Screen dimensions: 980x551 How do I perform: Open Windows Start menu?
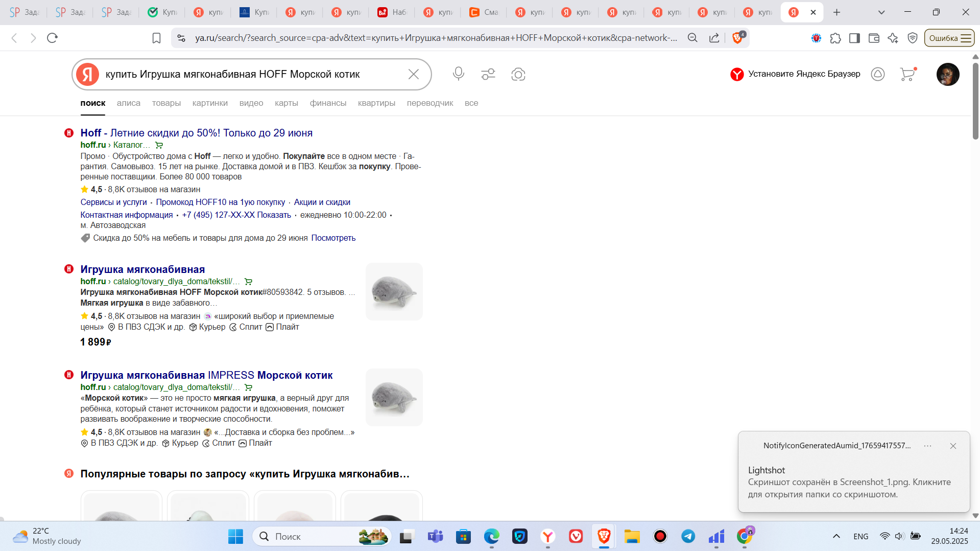click(235, 536)
